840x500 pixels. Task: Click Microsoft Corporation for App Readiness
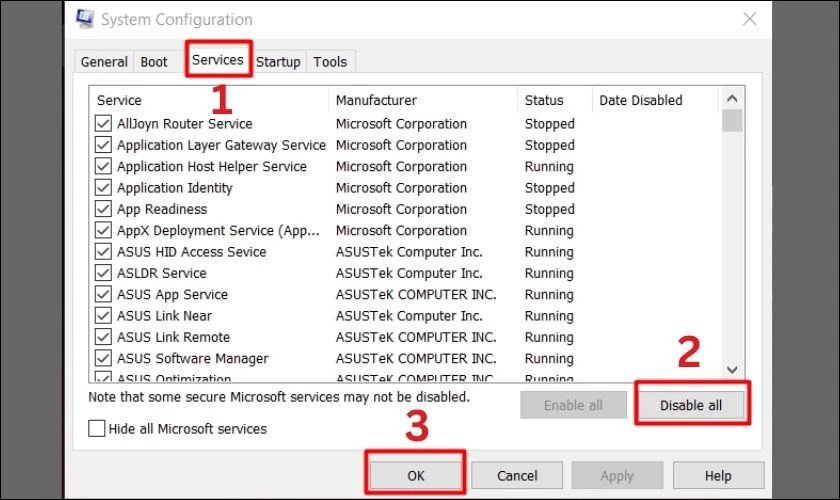point(401,209)
